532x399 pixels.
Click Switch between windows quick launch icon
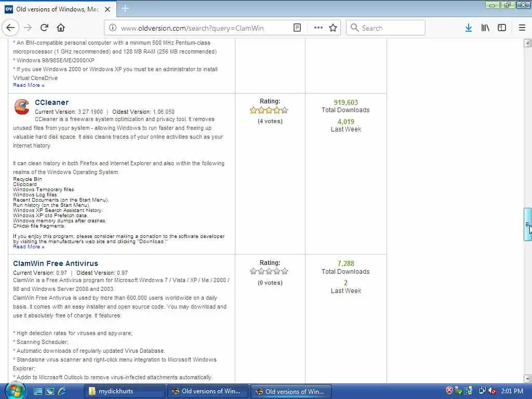tap(49, 391)
